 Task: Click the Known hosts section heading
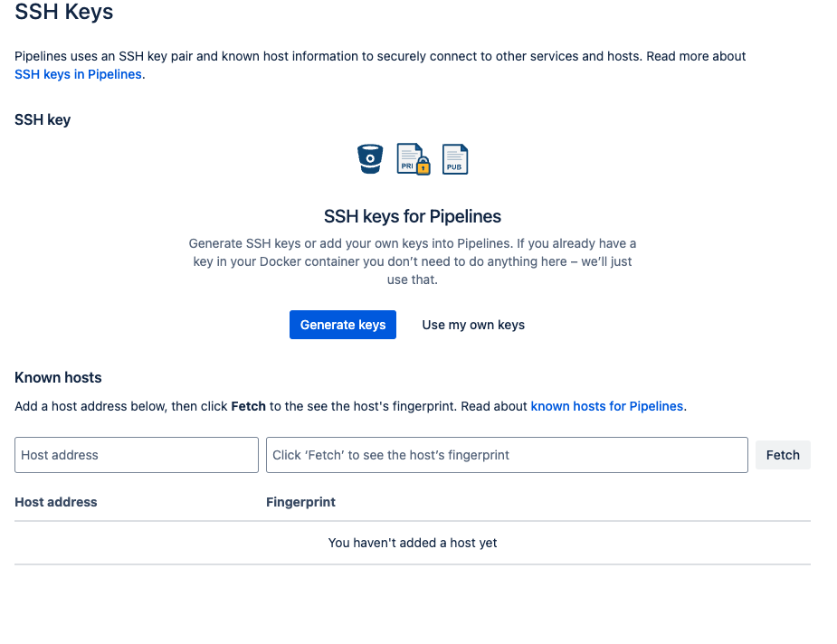(x=58, y=377)
